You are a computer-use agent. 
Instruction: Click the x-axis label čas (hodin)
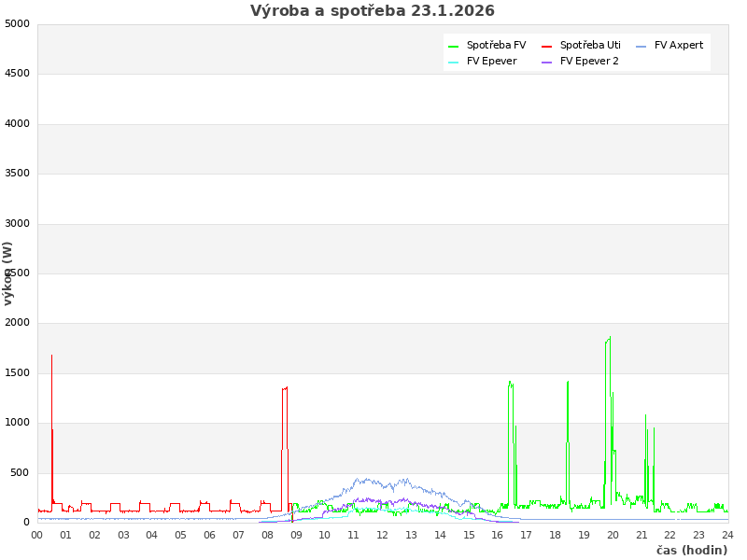point(691,551)
